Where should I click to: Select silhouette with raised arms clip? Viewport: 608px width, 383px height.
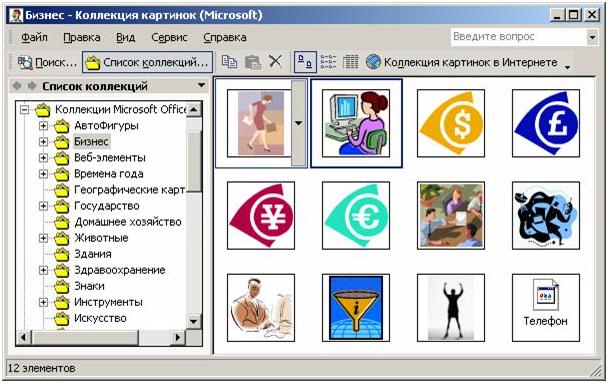(x=451, y=308)
